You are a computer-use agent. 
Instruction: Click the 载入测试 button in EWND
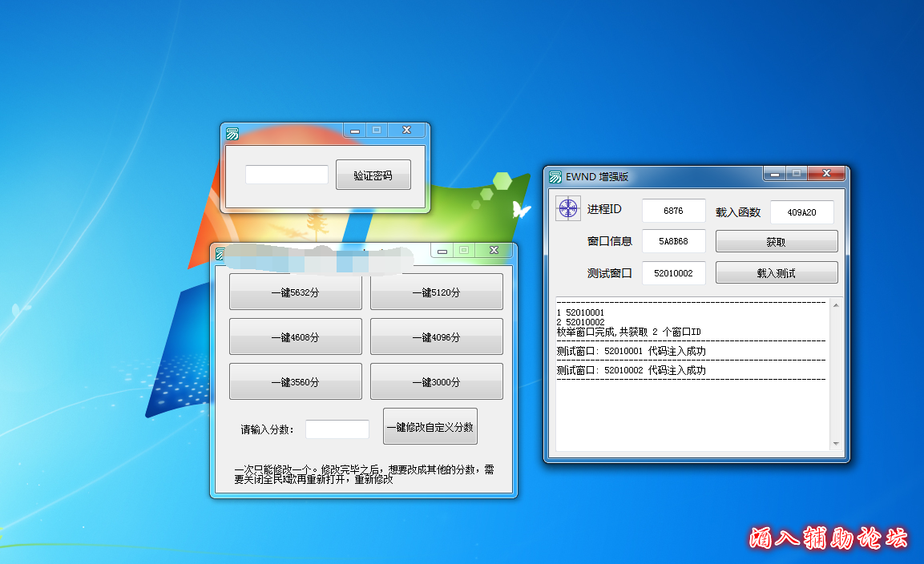point(776,273)
